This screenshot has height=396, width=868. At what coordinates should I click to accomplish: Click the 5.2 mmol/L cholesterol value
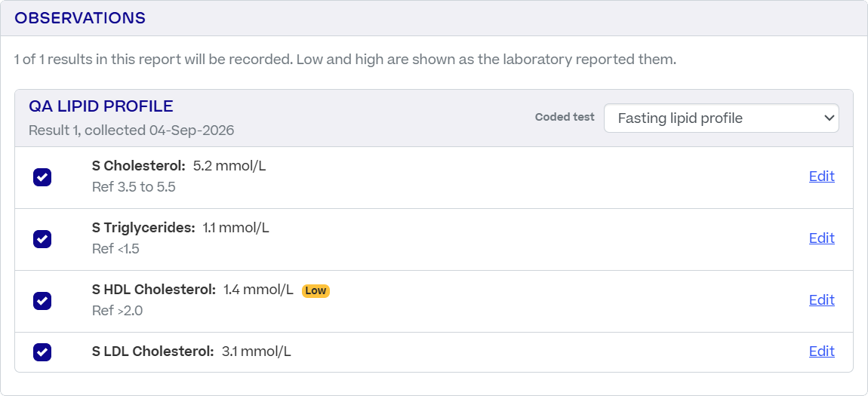(x=229, y=166)
